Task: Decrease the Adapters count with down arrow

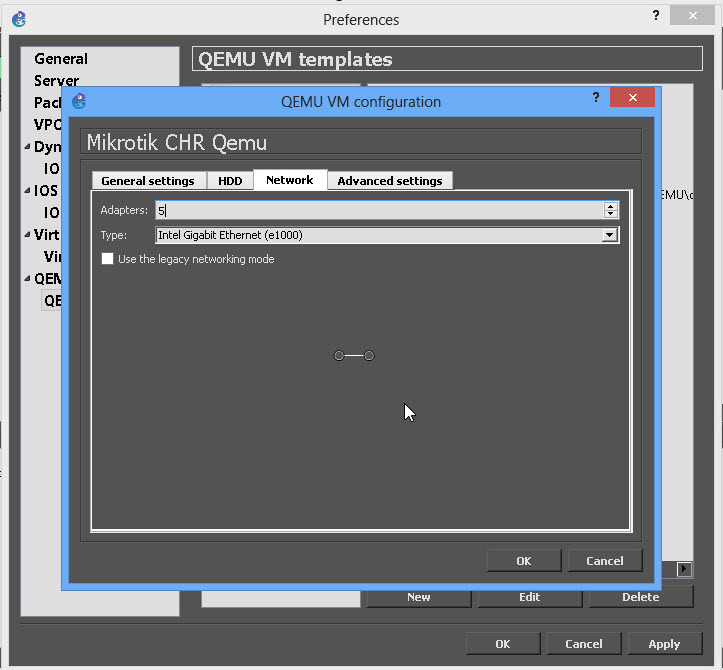Action: 610,214
